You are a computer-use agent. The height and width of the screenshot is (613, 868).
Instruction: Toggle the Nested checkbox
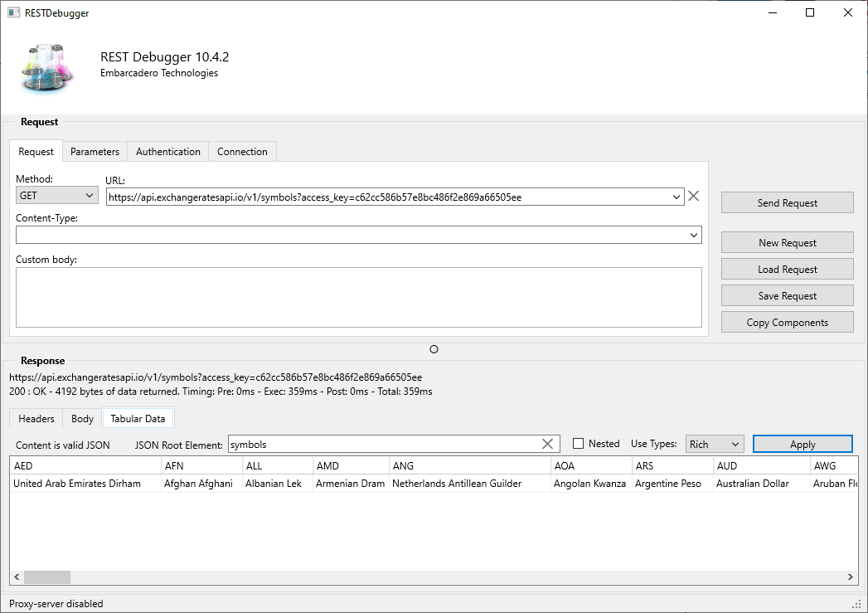pos(578,444)
